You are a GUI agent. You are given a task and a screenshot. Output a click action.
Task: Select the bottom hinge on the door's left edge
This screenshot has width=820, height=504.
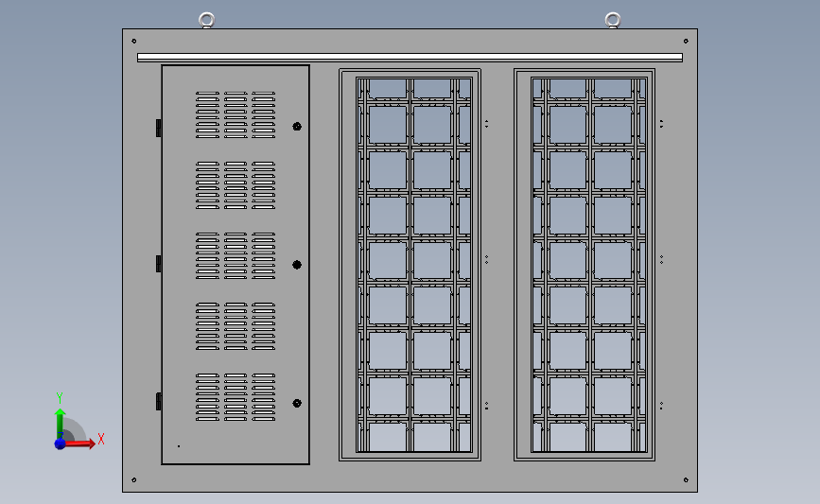[159, 402]
